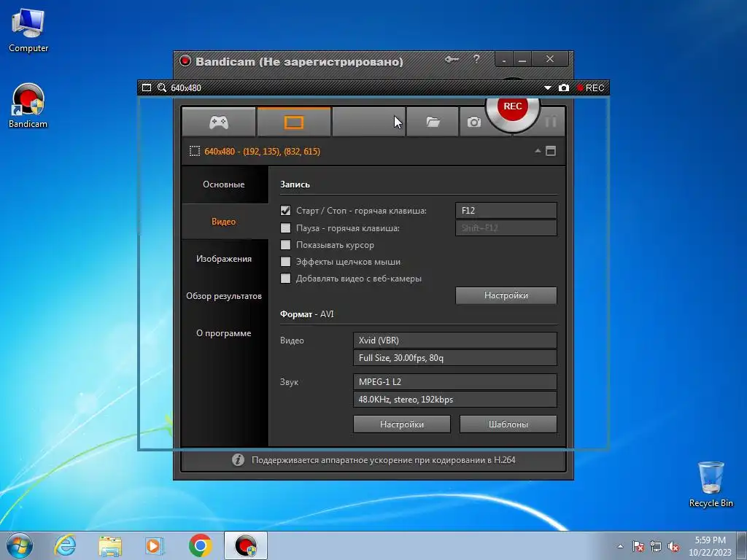Select the Bandicam desktop shortcut

point(28,106)
